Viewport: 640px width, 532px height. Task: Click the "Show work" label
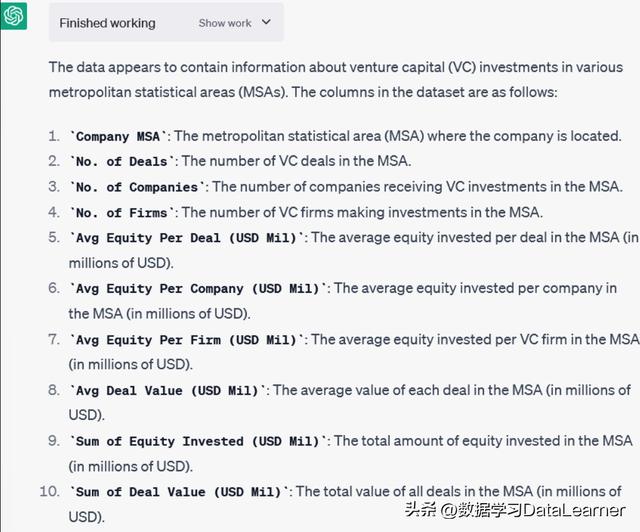tap(225, 22)
